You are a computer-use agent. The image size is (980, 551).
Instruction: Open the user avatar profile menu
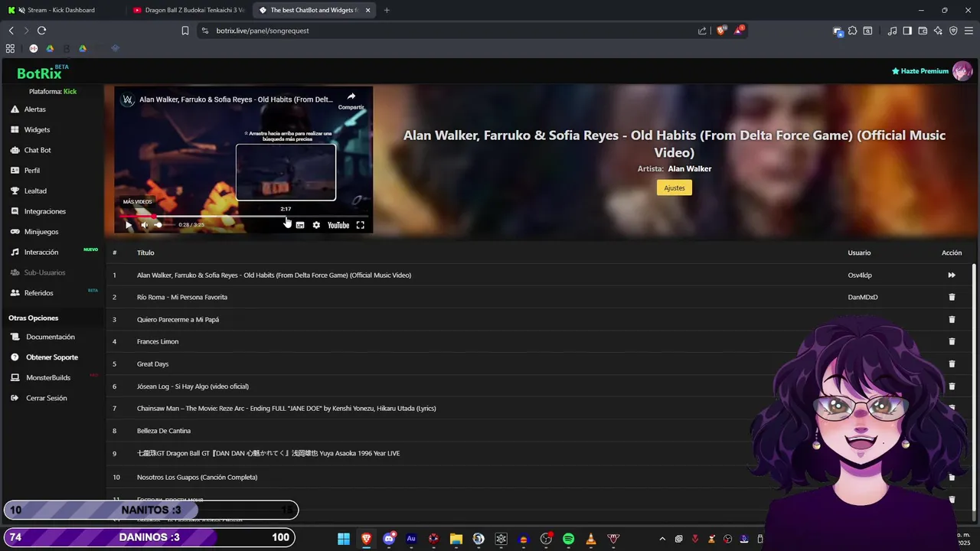coord(962,71)
